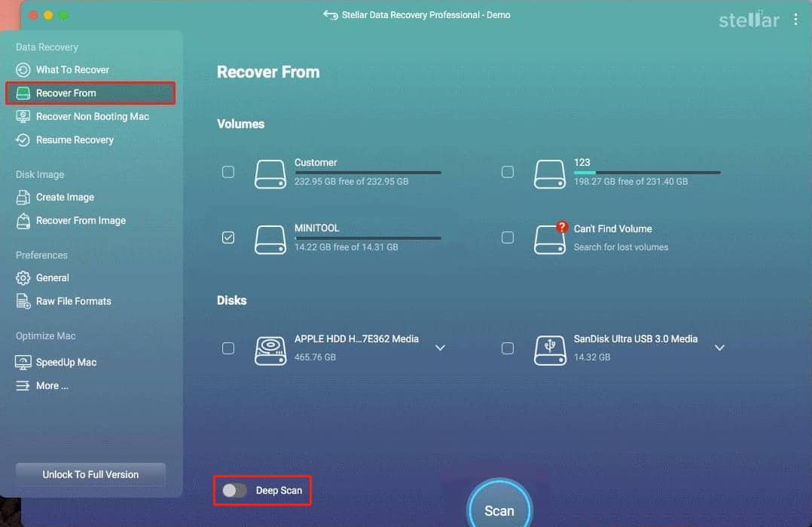
Task: Check the APPLE HDD disk checkbox
Action: (x=227, y=348)
